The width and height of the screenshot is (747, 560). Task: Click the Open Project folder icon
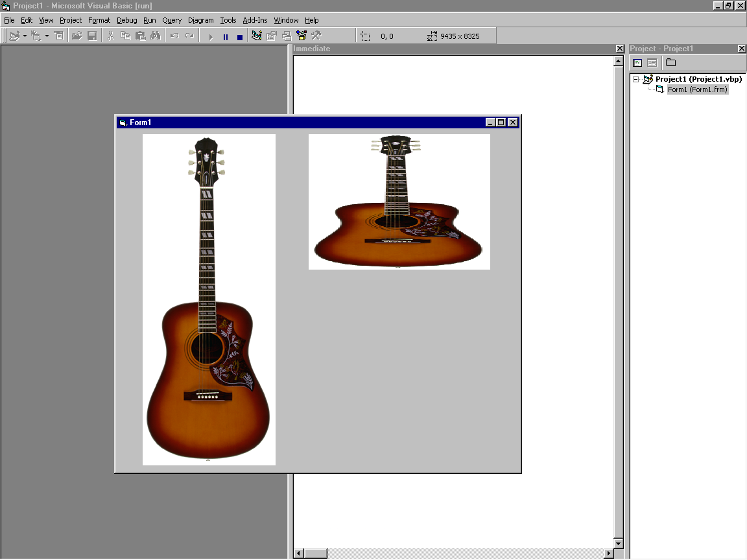pos(77,36)
